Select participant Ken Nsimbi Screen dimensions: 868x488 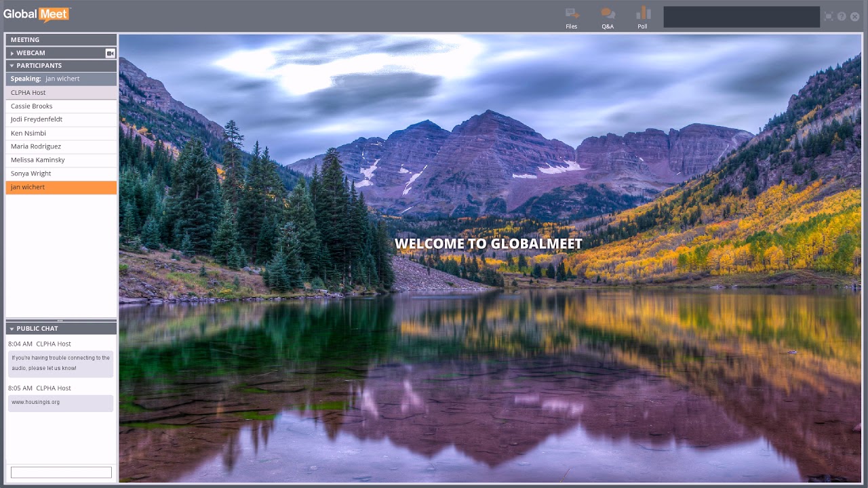pos(61,134)
